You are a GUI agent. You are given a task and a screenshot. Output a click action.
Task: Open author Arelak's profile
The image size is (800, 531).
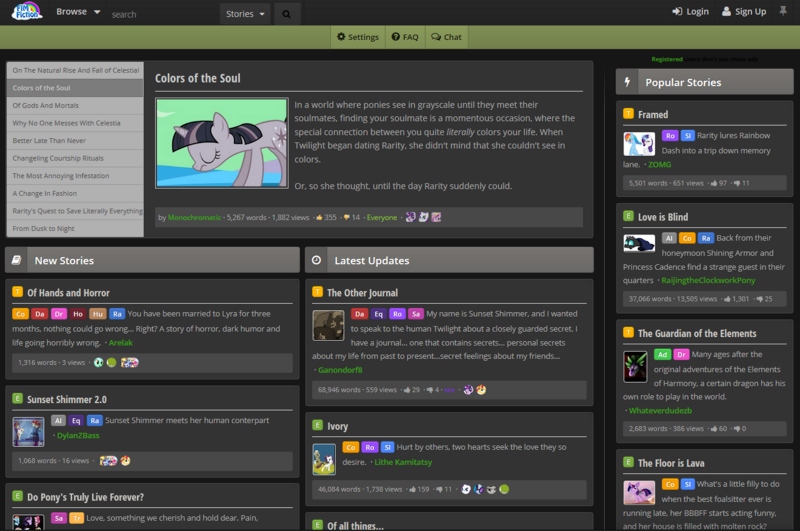point(120,343)
